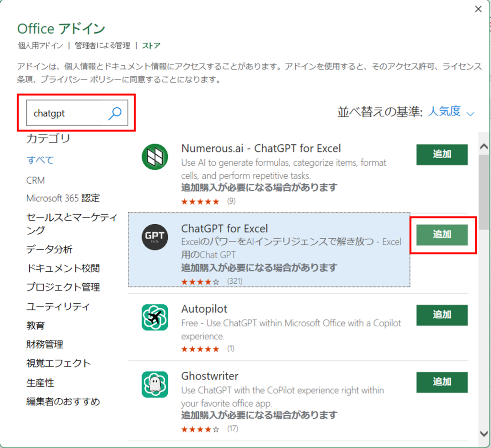491x448 pixels.
Task: Click the search magnifier icon
Action: point(114,113)
